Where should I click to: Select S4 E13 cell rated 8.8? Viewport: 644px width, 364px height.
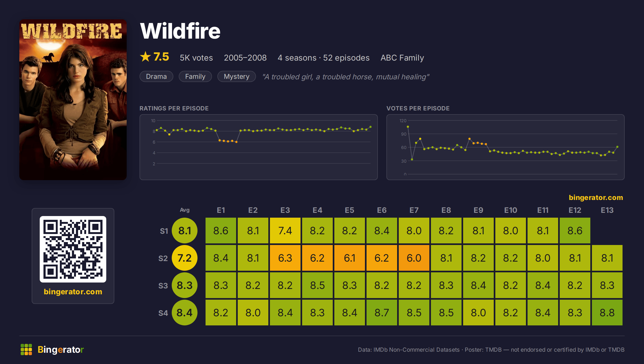[607, 313]
